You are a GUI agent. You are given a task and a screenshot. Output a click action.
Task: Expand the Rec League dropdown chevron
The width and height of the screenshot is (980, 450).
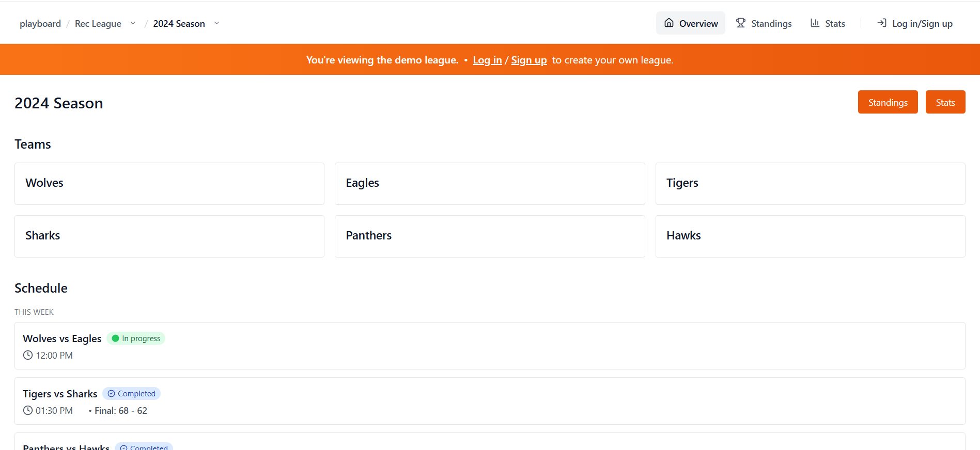(x=133, y=23)
